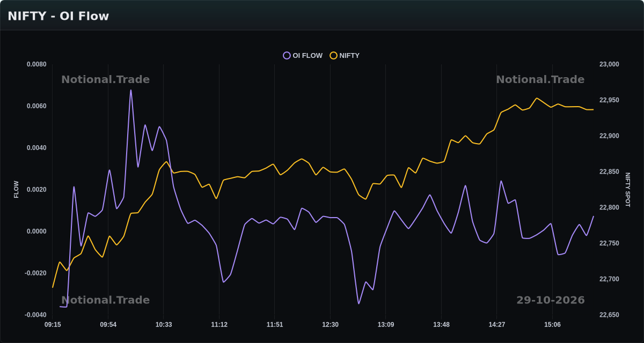Click the NIFTY SPOT right axis title
The width and height of the screenshot is (644, 343).
(x=628, y=190)
